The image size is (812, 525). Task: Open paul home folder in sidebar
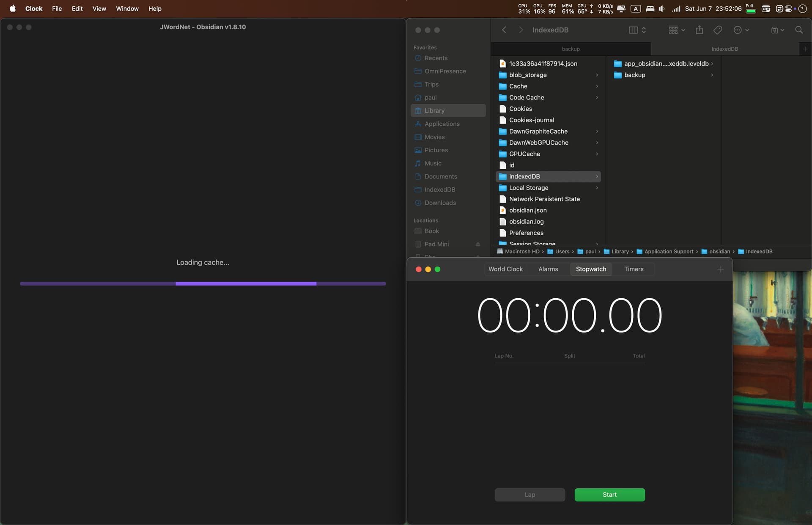(x=448, y=97)
